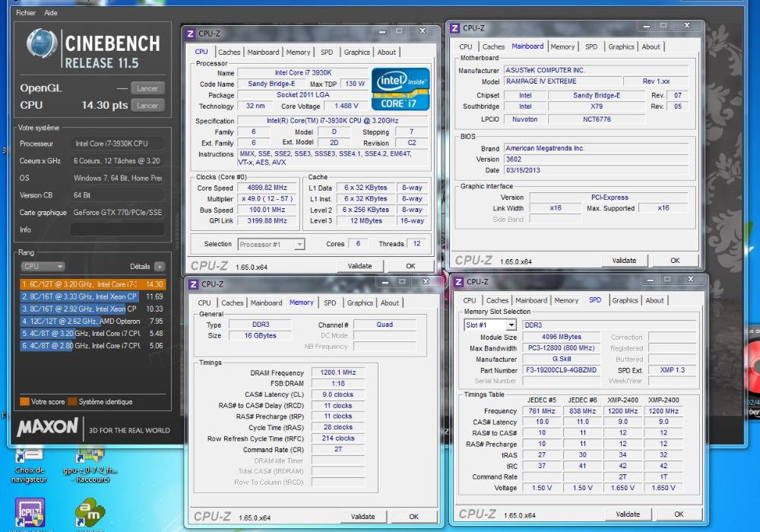Open the CPU-Z desktop shortcut icon
760x532 pixels.
30,512
